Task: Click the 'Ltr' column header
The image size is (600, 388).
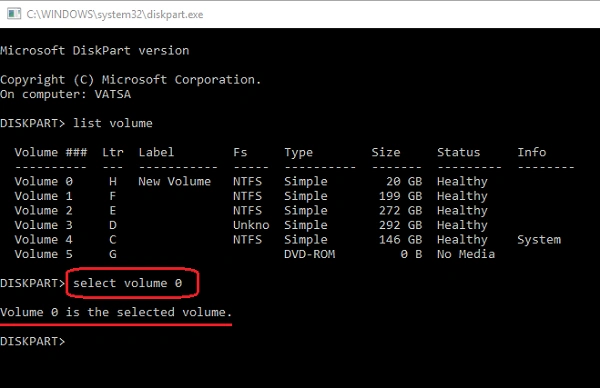Action: pyautogui.click(x=113, y=152)
